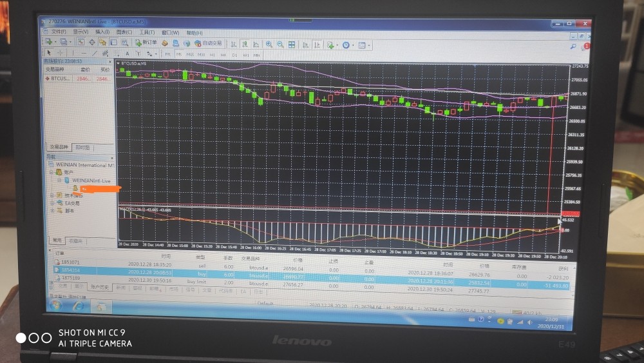Click the zoom out magnifier icon
The height and width of the screenshot is (363, 644).
tap(279, 44)
